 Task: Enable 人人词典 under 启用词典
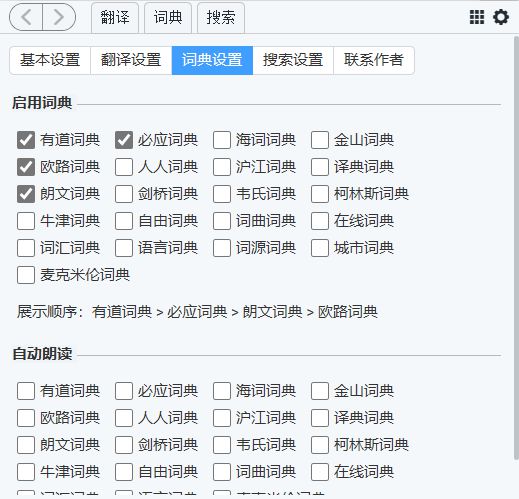click(124, 167)
